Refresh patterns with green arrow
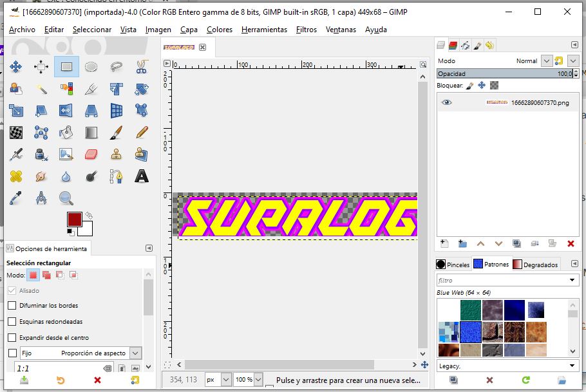The image size is (586, 392). pos(526,380)
